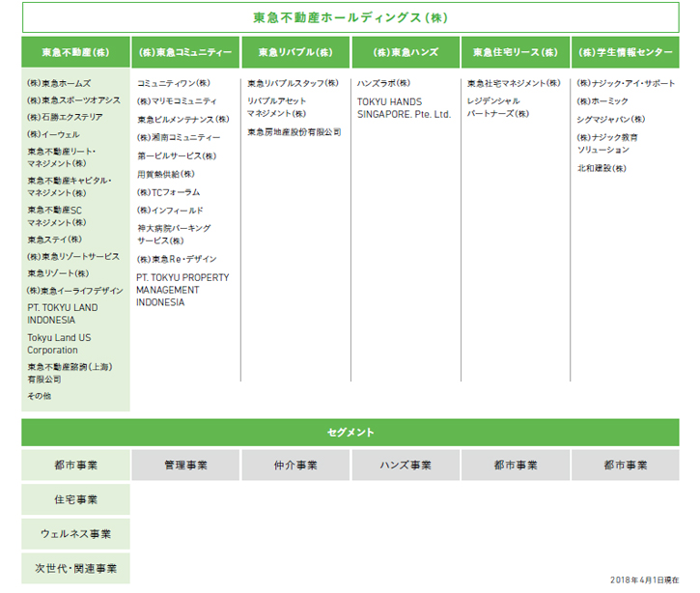Click (株)マリモコミュニティ text
This screenshot has height=593, width=700.
tap(177, 100)
